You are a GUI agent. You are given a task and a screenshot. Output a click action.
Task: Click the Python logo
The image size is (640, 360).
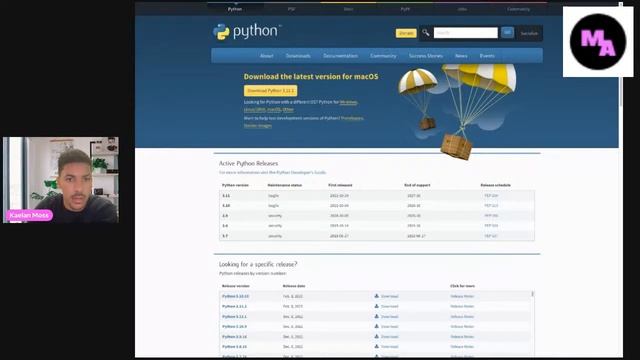click(x=247, y=32)
